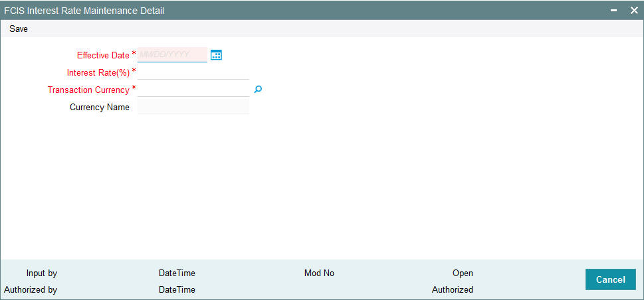Viewport: 644px width, 300px height.
Task: Click the Interest Rate(%) label
Action: [98, 72]
